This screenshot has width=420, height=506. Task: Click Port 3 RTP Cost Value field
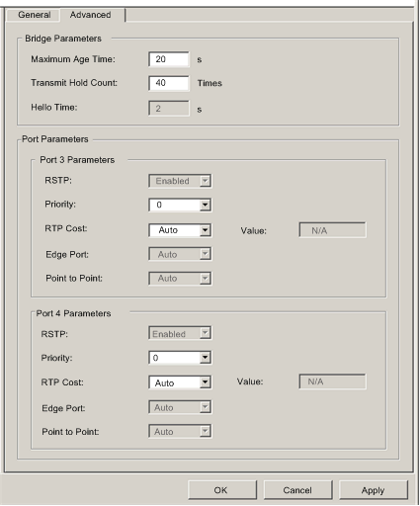pyautogui.click(x=332, y=230)
